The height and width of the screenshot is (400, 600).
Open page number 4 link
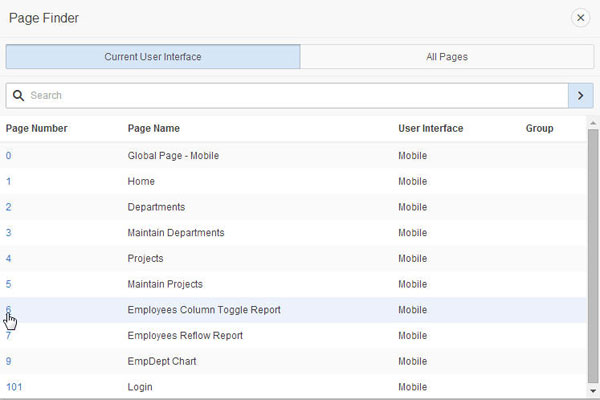coord(9,259)
